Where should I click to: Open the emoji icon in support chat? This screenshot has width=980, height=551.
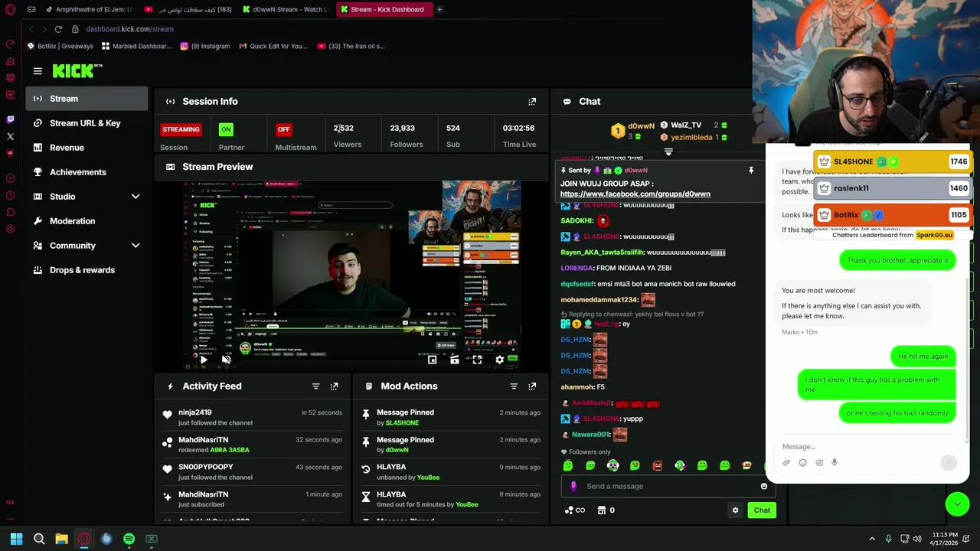coord(802,462)
